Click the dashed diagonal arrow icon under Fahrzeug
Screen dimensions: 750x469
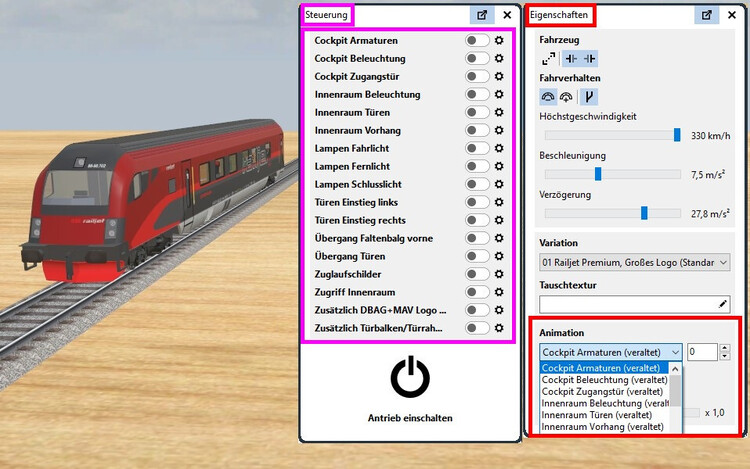click(549, 58)
